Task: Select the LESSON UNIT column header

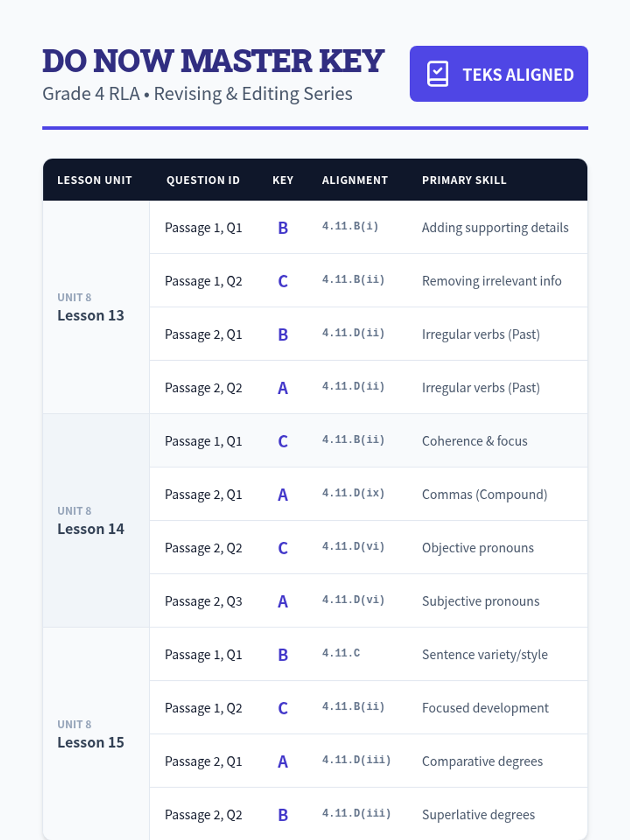Action: tap(94, 180)
